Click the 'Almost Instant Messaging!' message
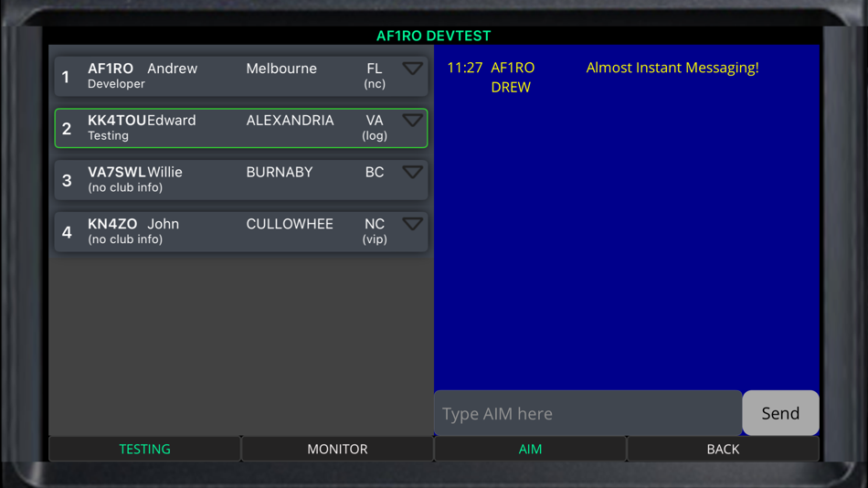Viewport: 868px width, 488px height. (672, 68)
